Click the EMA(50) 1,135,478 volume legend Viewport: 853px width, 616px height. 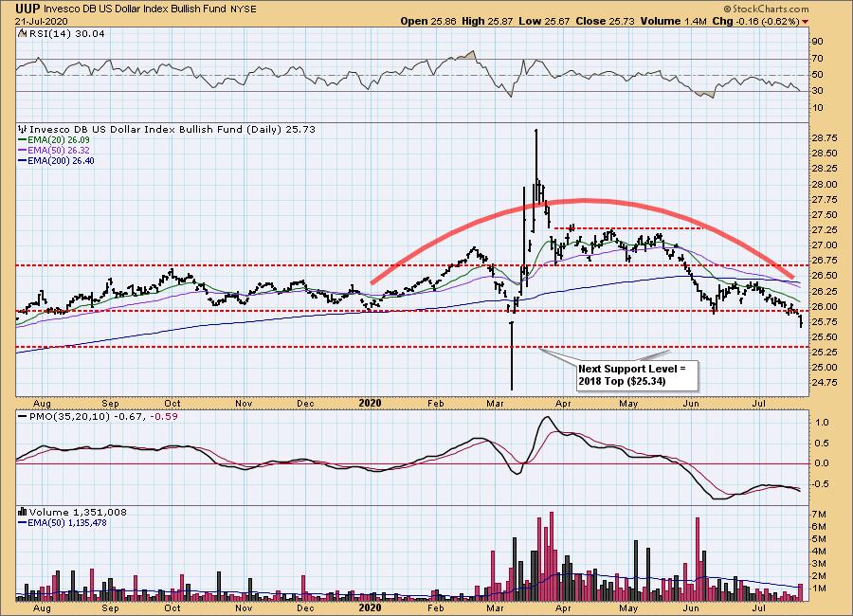pyautogui.click(x=67, y=523)
